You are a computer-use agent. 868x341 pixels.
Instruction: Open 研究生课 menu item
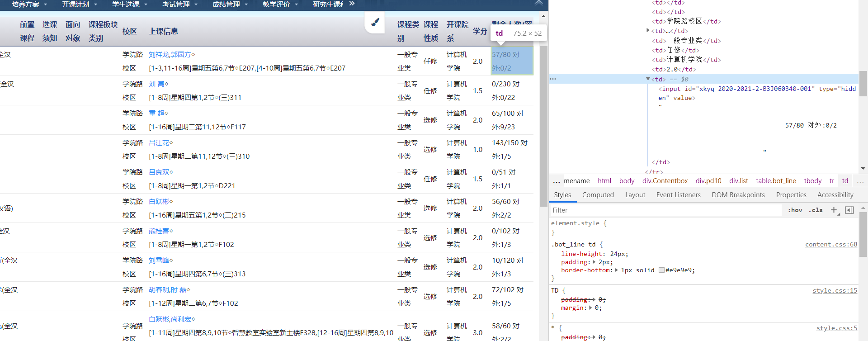coord(328,5)
